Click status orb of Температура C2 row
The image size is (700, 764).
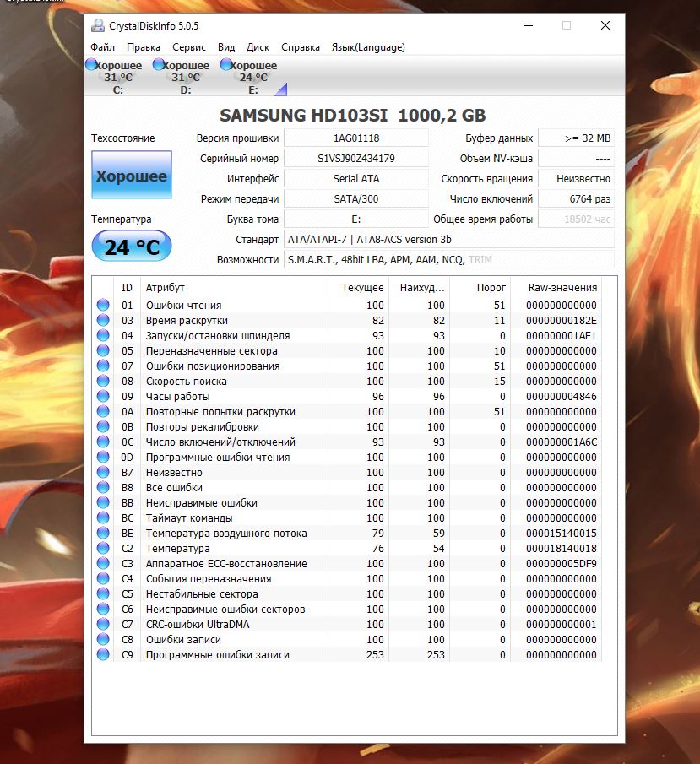(x=103, y=548)
